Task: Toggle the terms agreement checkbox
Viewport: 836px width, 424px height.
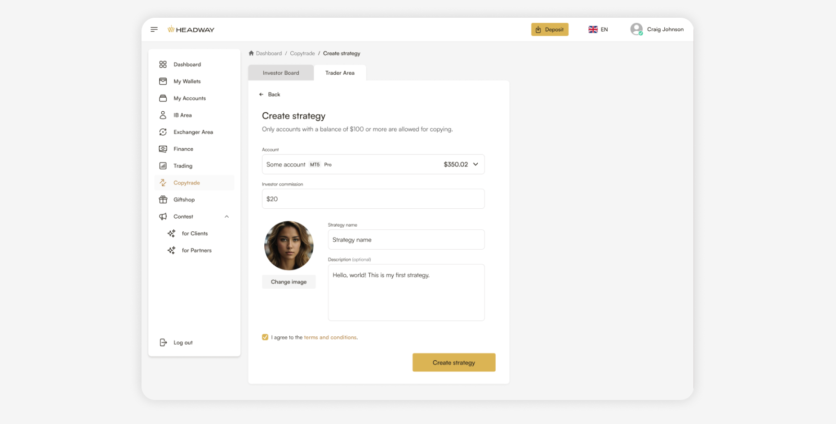Action: (265, 337)
